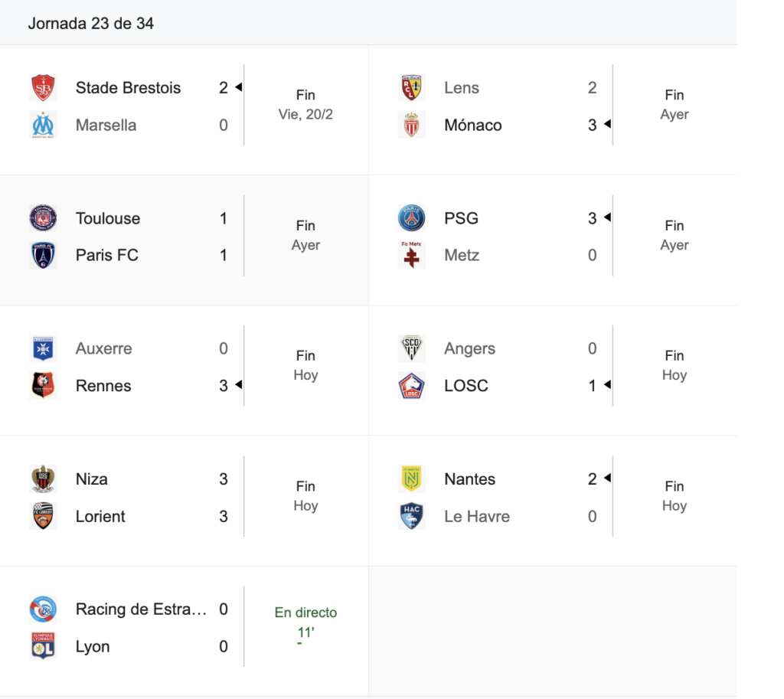Open the 'Fin Vie, 20/2' match status
The width and height of the screenshot is (784, 699).
coord(305,105)
